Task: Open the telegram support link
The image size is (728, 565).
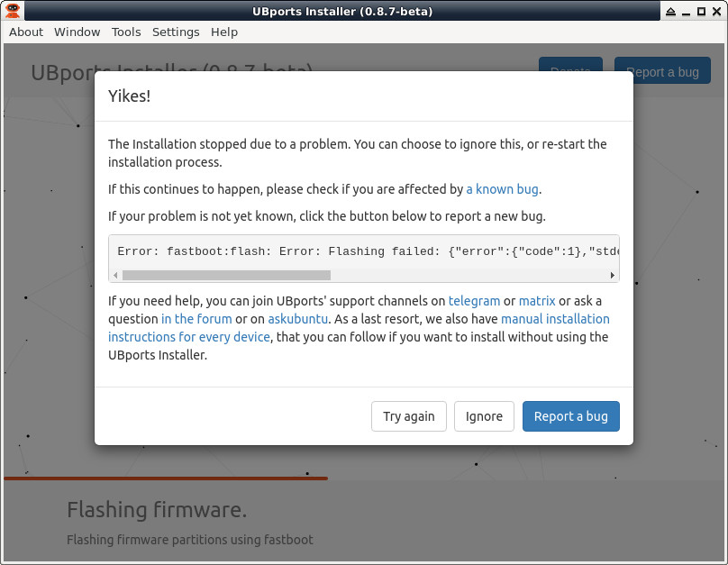Action: (x=474, y=301)
